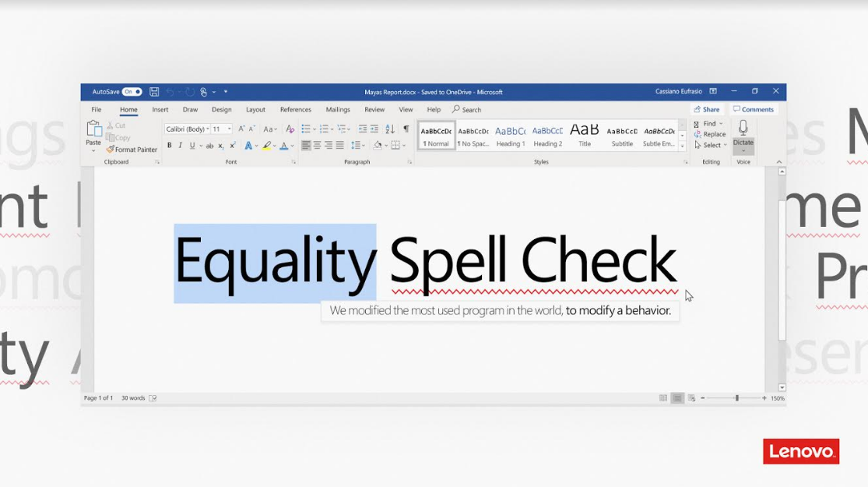Click the Format Painter brush icon
868x487 pixels.
coord(111,149)
